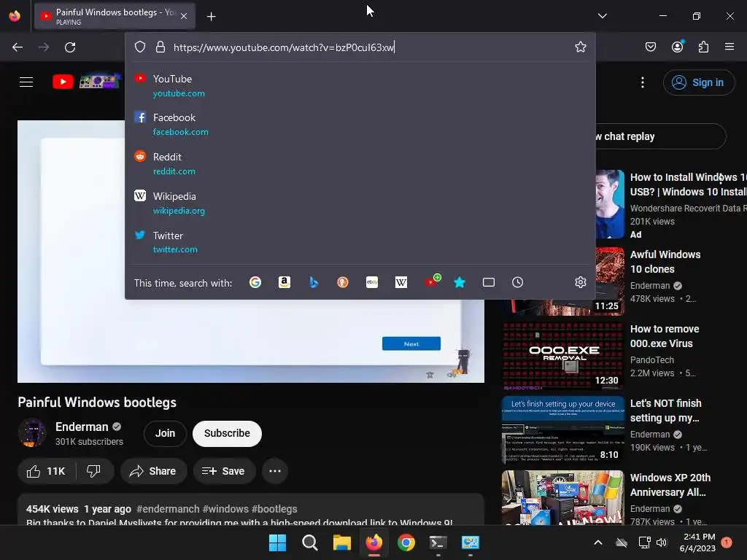Close the Painful Windows bootlegs tab
Image resolution: width=747 pixels, height=560 pixels.
[184, 16]
